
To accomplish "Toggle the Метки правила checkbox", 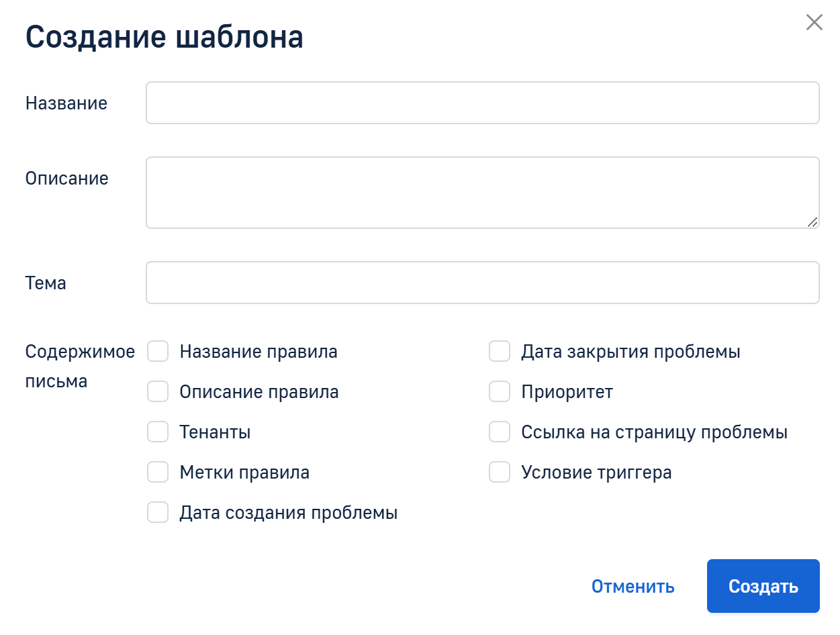I will pyautogui.click(x=158, y=473).
